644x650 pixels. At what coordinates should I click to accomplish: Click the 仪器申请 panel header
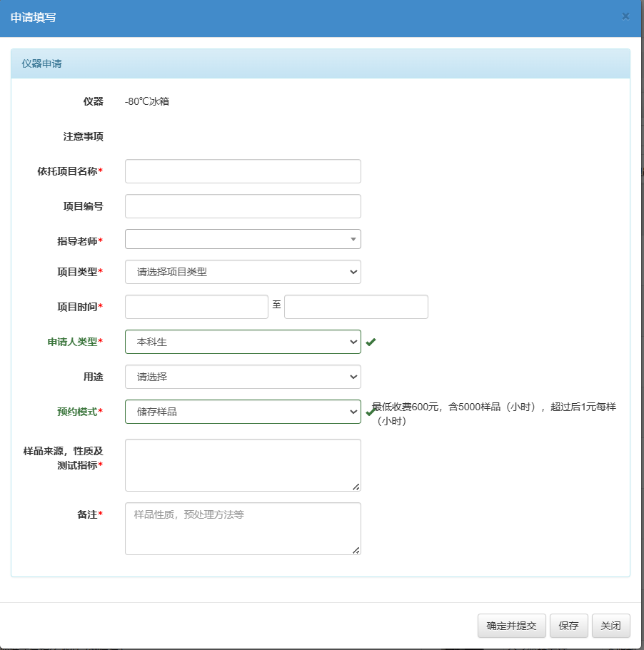(x=320, y=64)
